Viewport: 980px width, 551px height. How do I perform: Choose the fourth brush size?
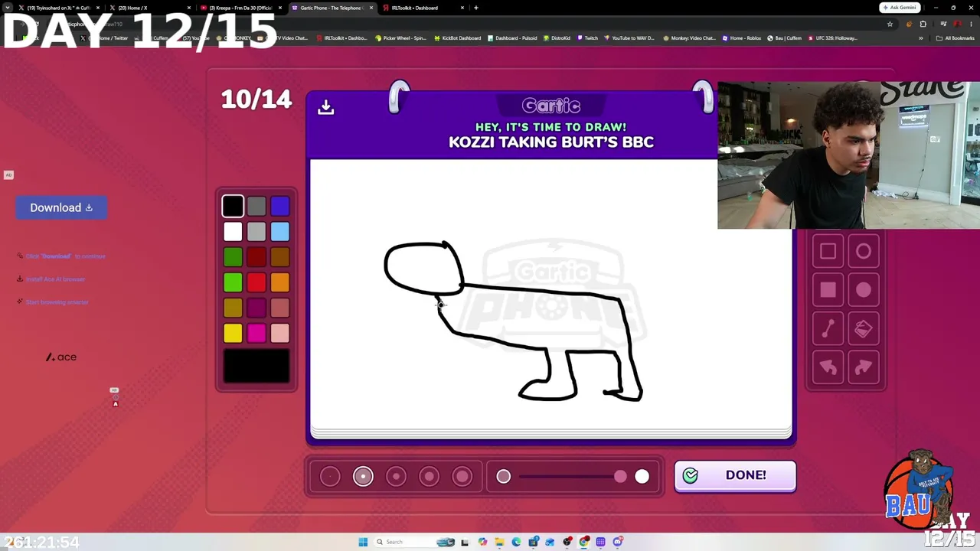click(429, 477)
